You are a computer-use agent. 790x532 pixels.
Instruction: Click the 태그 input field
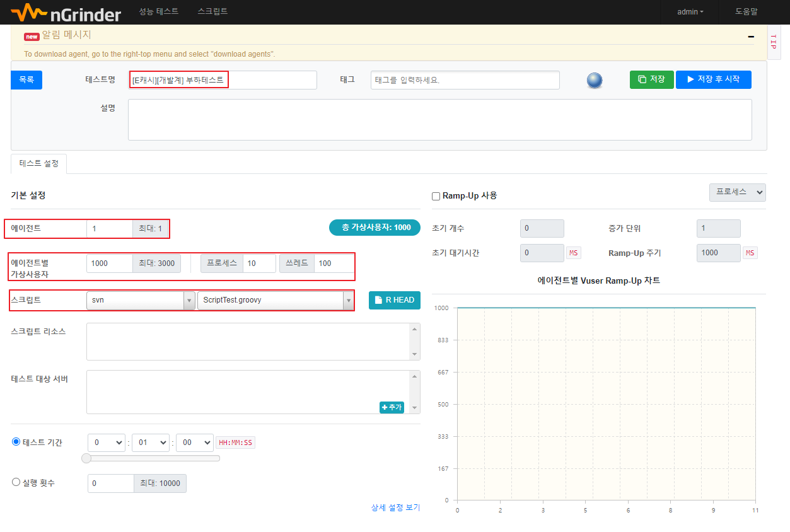click(465, 80)
